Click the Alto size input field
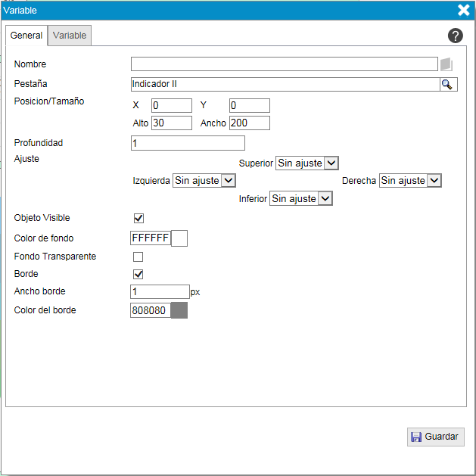 pyautogui.click(x=172, y=123)
